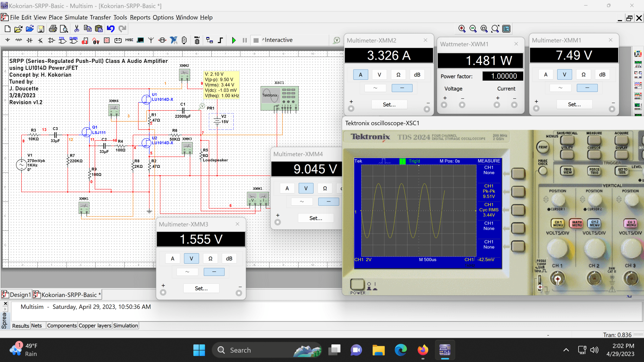The height and width of the screenshot is (362, 644).
Task: Place an electromechanical motor component
Action: point(162,40)
